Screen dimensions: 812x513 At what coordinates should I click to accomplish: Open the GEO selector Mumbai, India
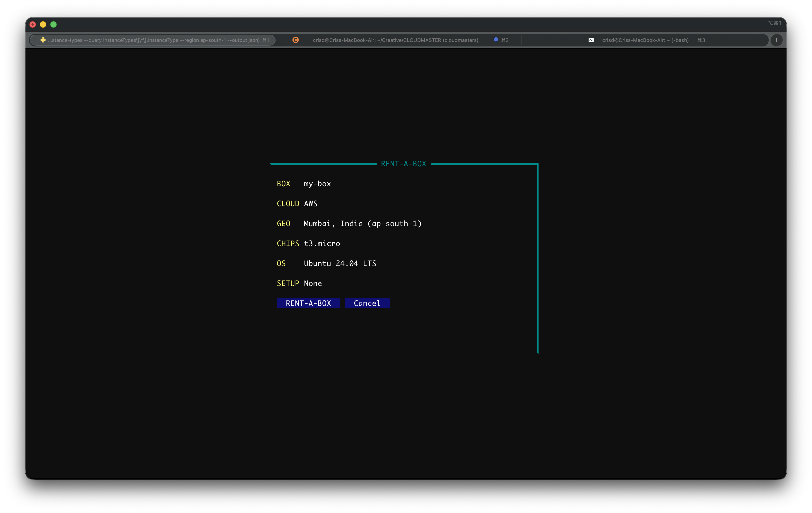pyautogui.click(x=362, y=224)
